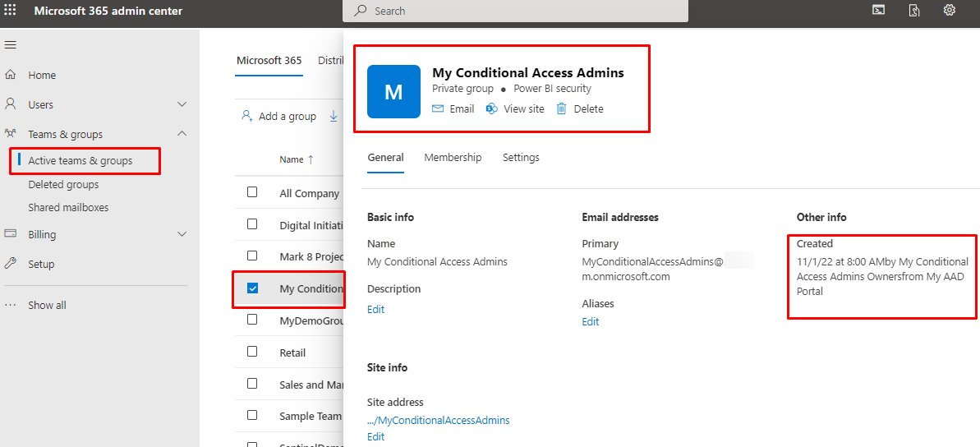980x447 pixels.
Task: Open the Settings tab in group panel
Action: click(521, 158)
